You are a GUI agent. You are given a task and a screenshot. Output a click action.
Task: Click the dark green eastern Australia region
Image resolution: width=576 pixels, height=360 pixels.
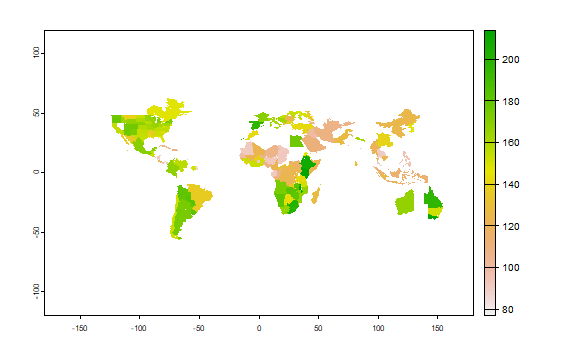coord(433,199)
